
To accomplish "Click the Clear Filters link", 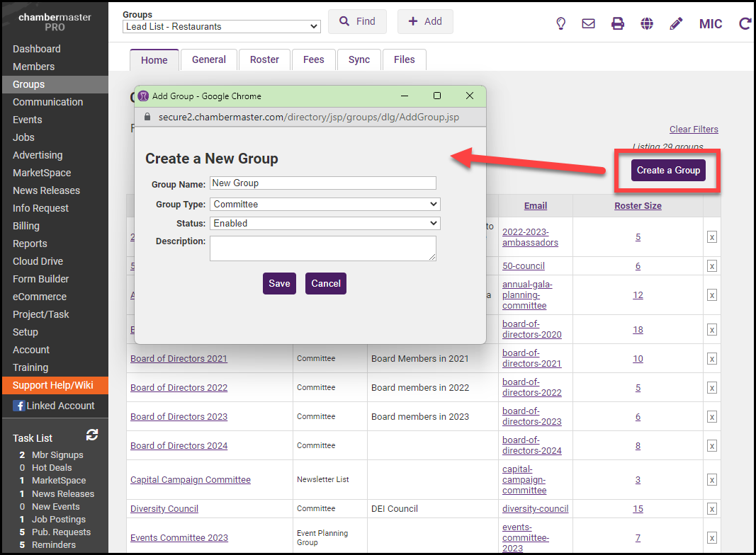I will coord(694,129).
